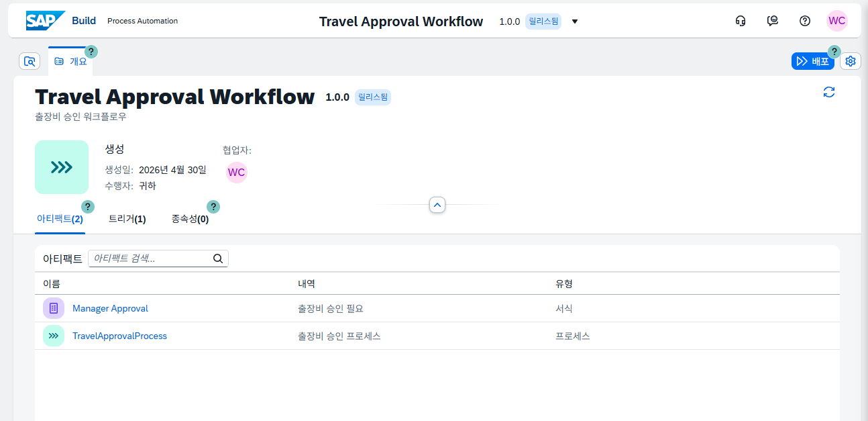Open the Manager Approval link
The width and height of the screenshot is (868, 421).
coord(110,308)
